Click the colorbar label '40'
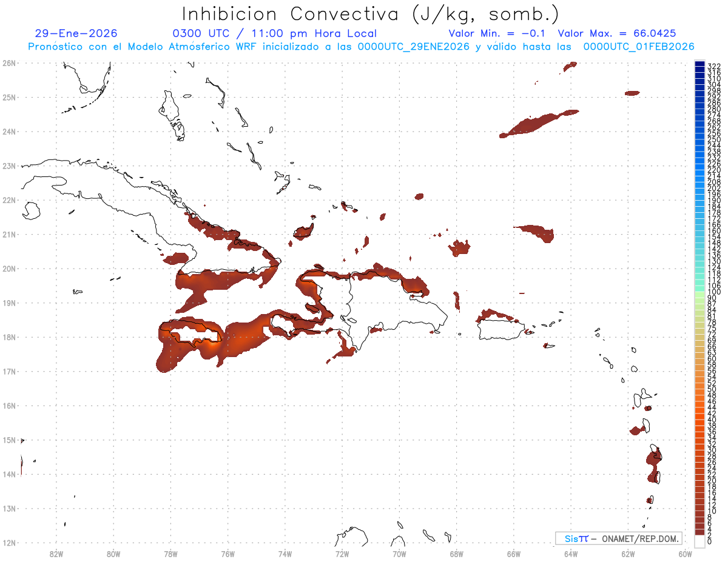 point(712,420)
